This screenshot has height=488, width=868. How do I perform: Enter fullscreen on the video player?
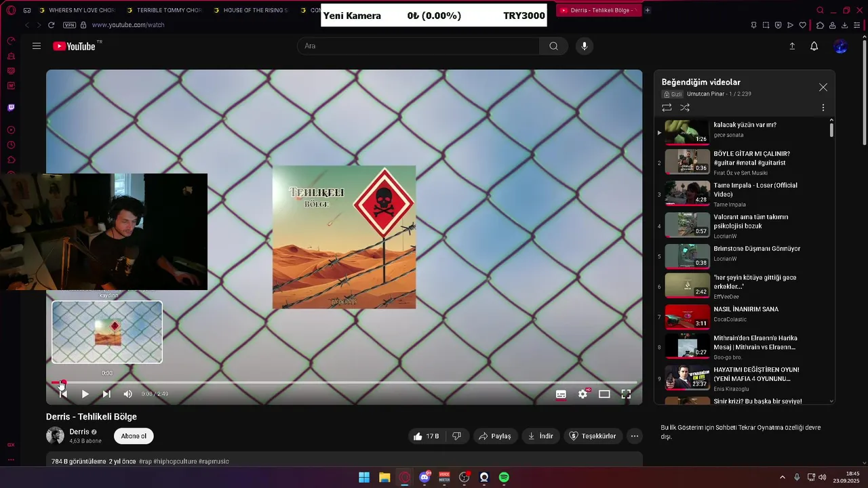(626, 394)
